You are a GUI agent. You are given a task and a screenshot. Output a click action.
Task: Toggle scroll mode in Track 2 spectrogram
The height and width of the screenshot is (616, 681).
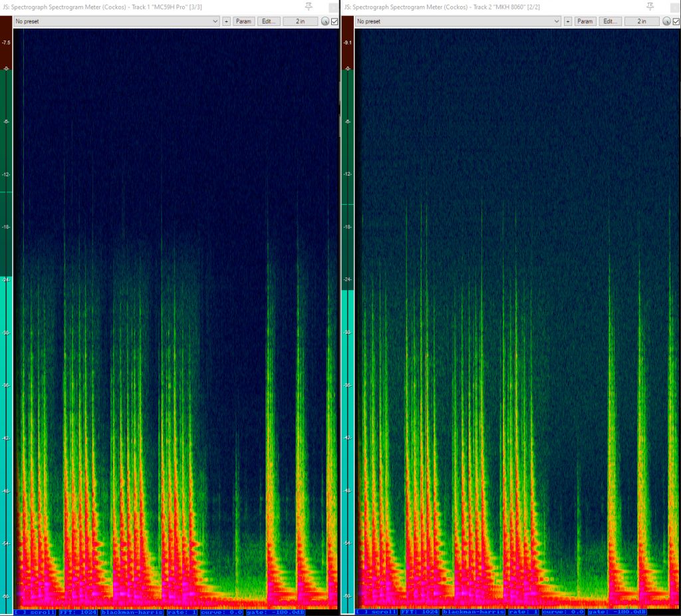[x=376, y=611]
